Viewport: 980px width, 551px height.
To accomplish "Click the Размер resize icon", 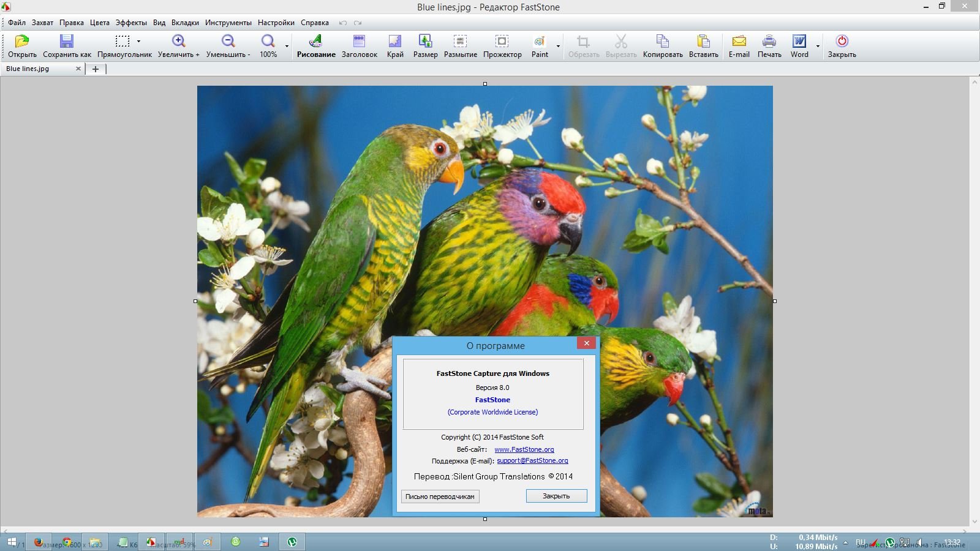I will [425, 42].
